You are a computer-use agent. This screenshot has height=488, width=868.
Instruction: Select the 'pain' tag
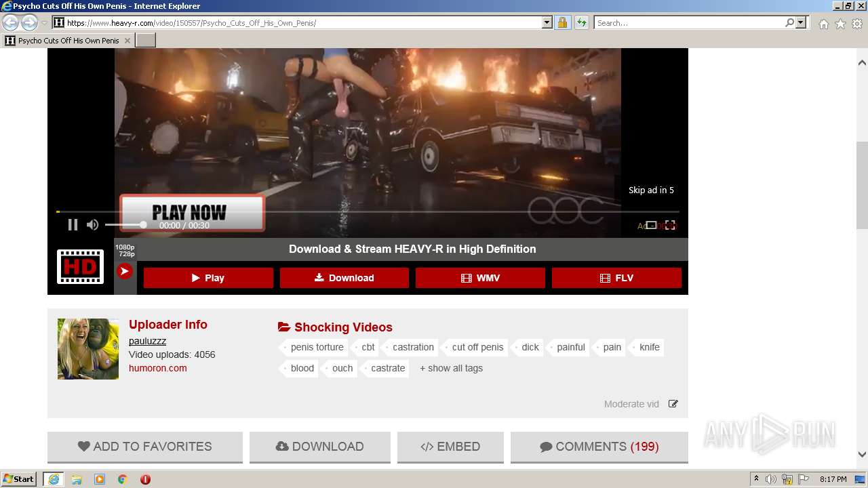click(611, 347)
